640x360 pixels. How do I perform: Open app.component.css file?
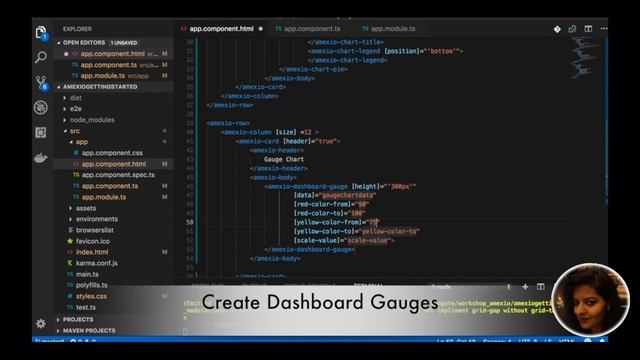tap(112, 153)
